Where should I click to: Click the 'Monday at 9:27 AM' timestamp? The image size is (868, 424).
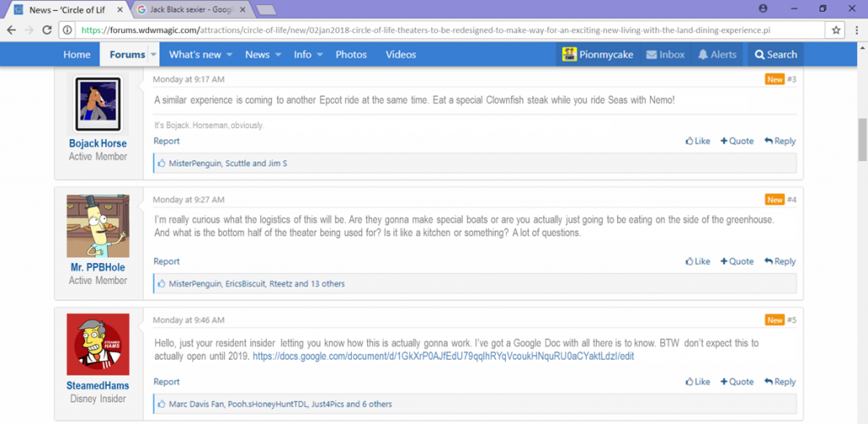coord(189,199)
